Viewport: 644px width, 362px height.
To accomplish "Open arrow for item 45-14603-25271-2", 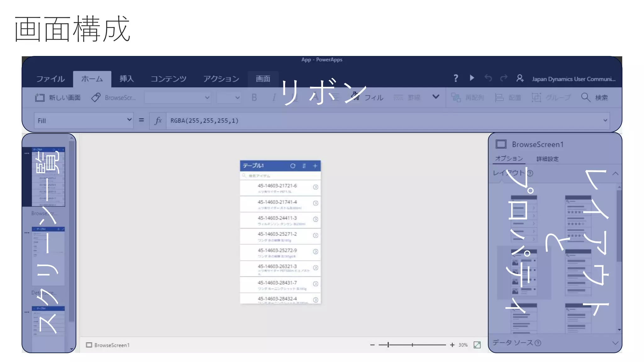I will tap(315, 235).
